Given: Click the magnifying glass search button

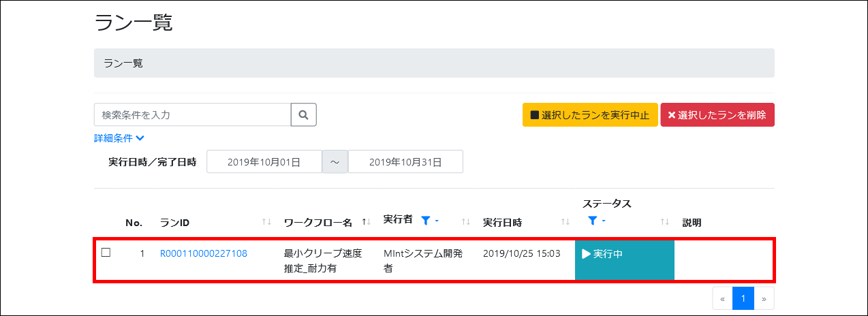Looking at the screenshot, I should coord(304,115).
